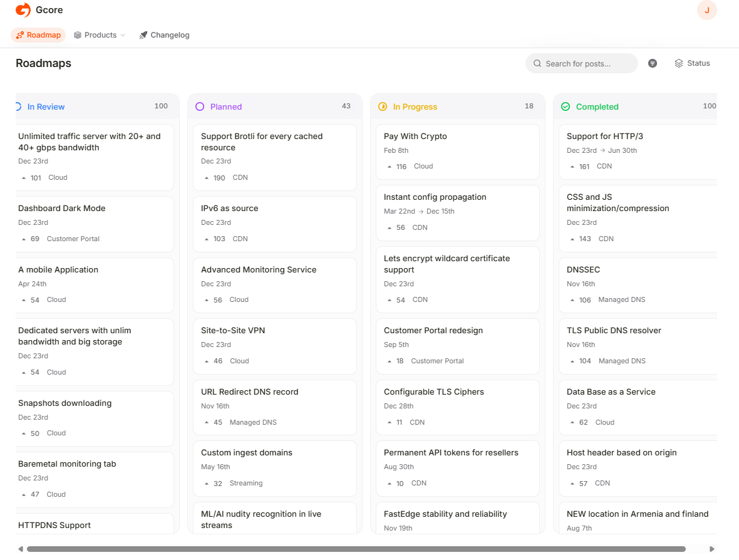This screenshot has width=739, height=560.
Task: Upvote Instant config propagation card
Action: pyautogui.click(x=396, y=227)
